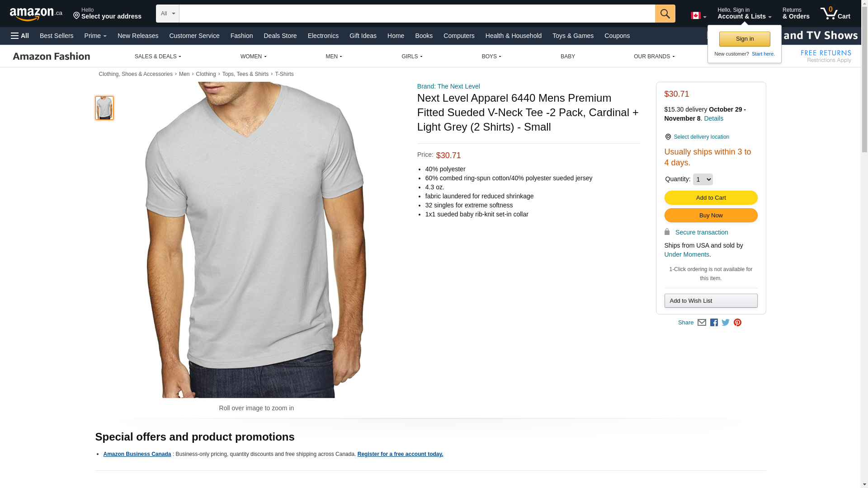Screen dimensions: 868x488
Task: Open the cart icon
Action: tap(835, 14)
